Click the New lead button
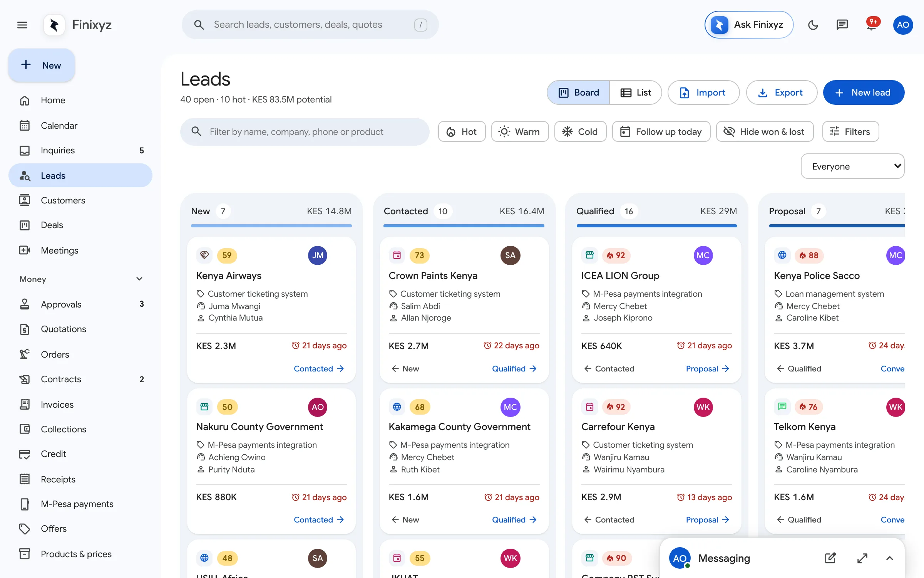This screenshot has width=924, height=578. [x=864, y=92]
